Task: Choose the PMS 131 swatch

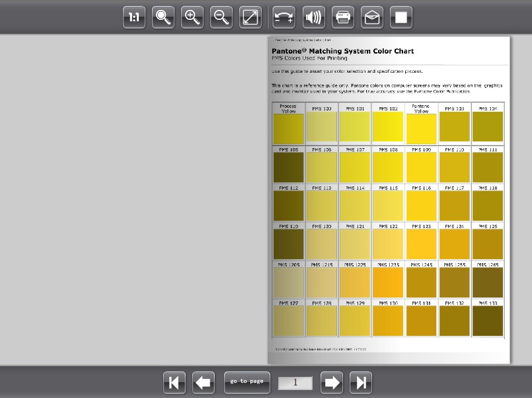Action: coord(422,321)
